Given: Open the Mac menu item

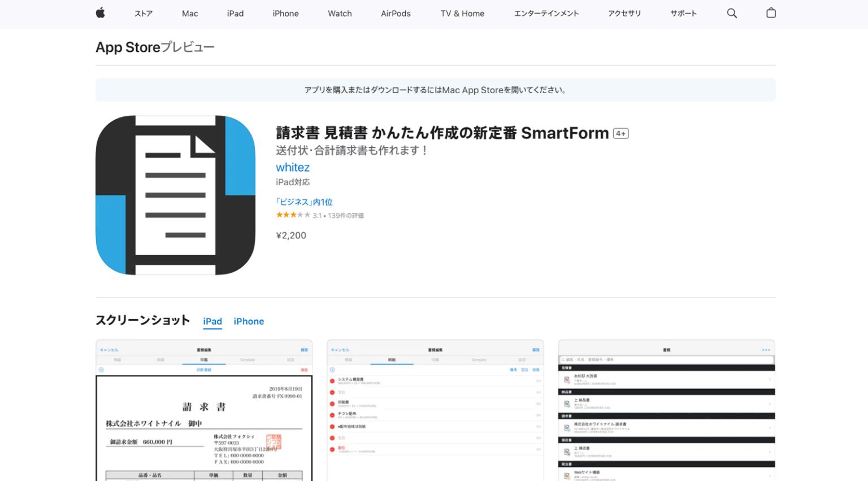Looking at the screenshot, I should (190, 14).
